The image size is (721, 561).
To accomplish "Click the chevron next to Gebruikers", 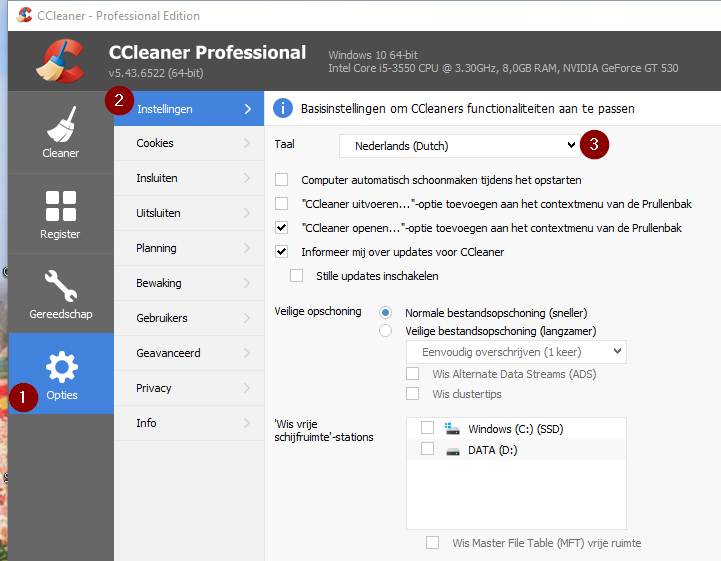I will pyautogui.click(x=247, y=318).
